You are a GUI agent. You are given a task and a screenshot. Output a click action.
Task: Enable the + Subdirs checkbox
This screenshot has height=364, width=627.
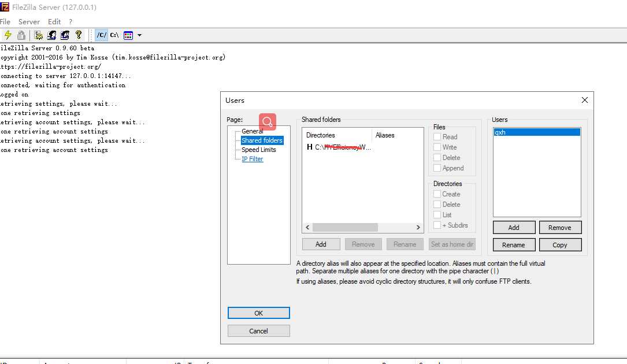click(437, 225)
